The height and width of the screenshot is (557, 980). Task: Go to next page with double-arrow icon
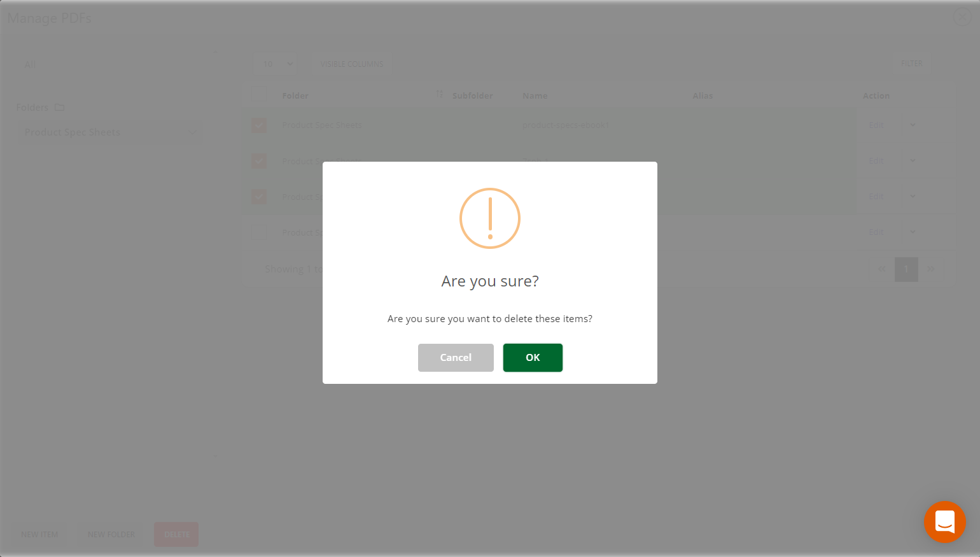tap(931, 269)
